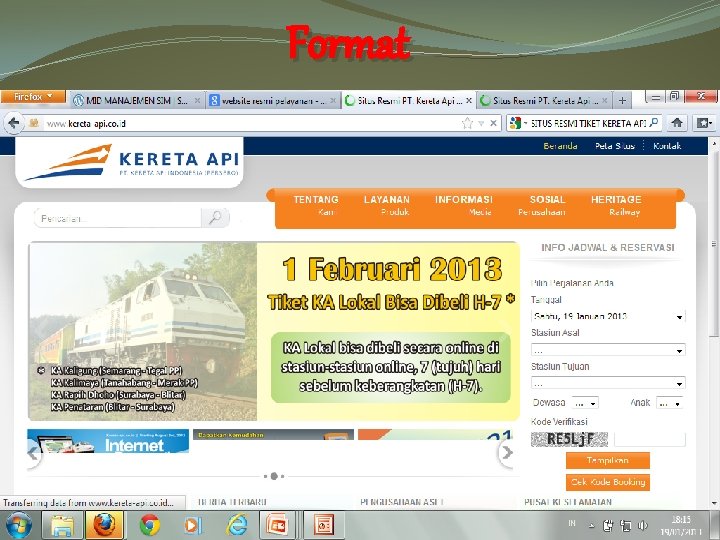This screenshot has width=720, height=540.
Task: Switch to first PowerPoint taskbar window
Action: pyautogui.click(x=278, y=525)
